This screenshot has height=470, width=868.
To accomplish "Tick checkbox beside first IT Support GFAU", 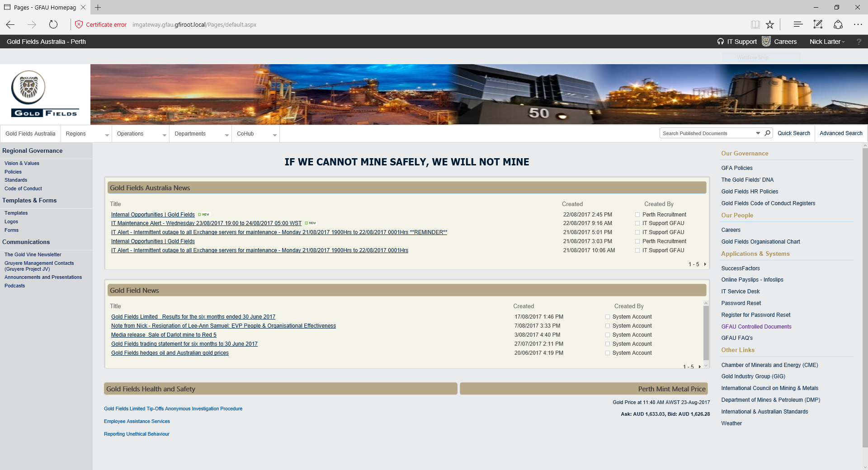I will [637, 224].
